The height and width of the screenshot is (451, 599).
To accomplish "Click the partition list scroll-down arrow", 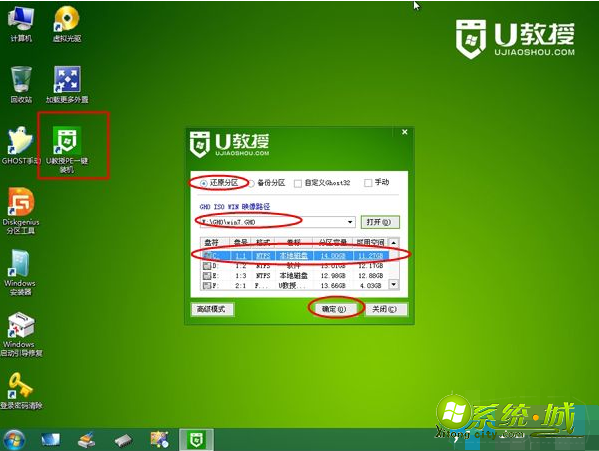I will coord(393,285).
